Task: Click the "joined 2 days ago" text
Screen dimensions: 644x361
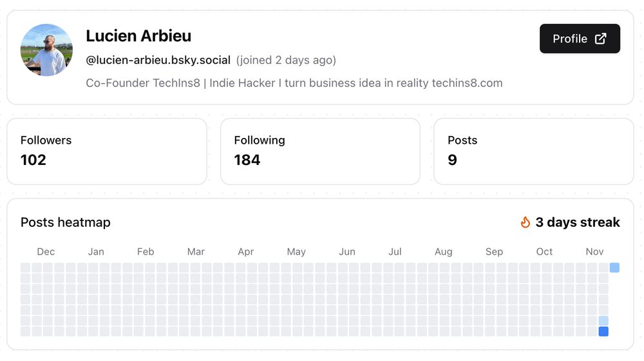Action: (286, 60)
